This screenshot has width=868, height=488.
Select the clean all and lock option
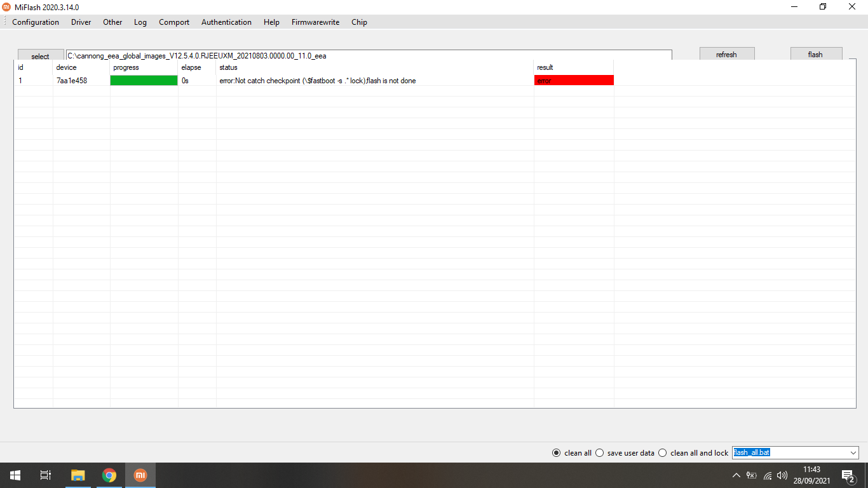693,453
